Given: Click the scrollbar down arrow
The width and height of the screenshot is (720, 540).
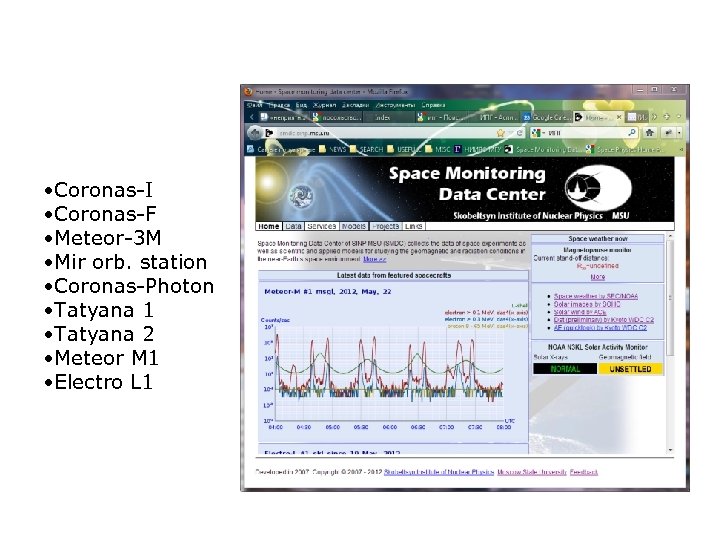Looking at the screenshot, I should coord(670,450).
